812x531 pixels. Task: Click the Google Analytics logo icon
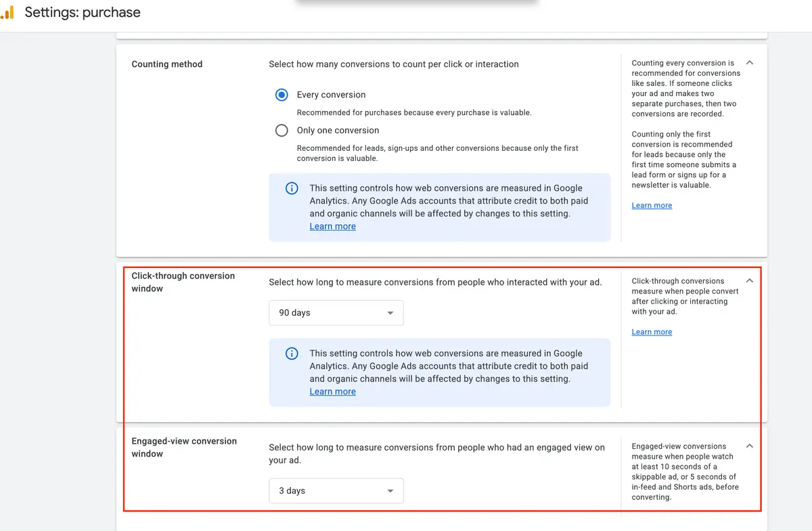pyautogui.click(x=7, y=12)
